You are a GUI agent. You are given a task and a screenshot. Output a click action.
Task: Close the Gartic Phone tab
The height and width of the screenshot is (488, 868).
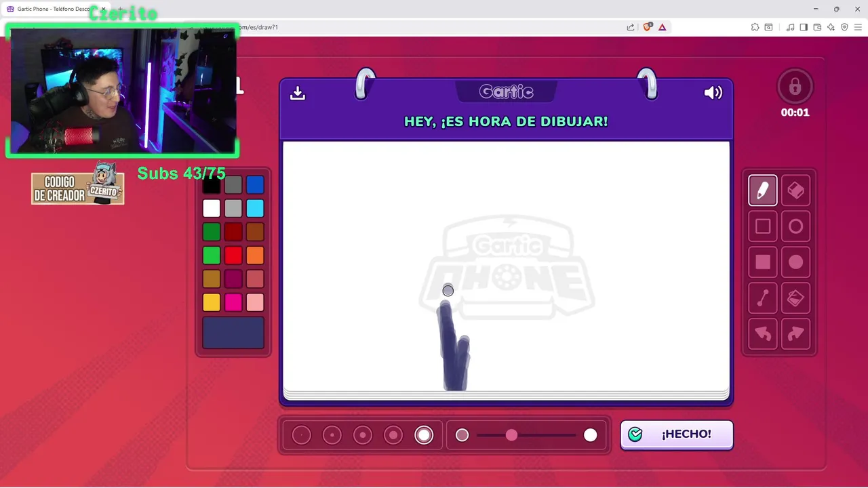point(103,9)
